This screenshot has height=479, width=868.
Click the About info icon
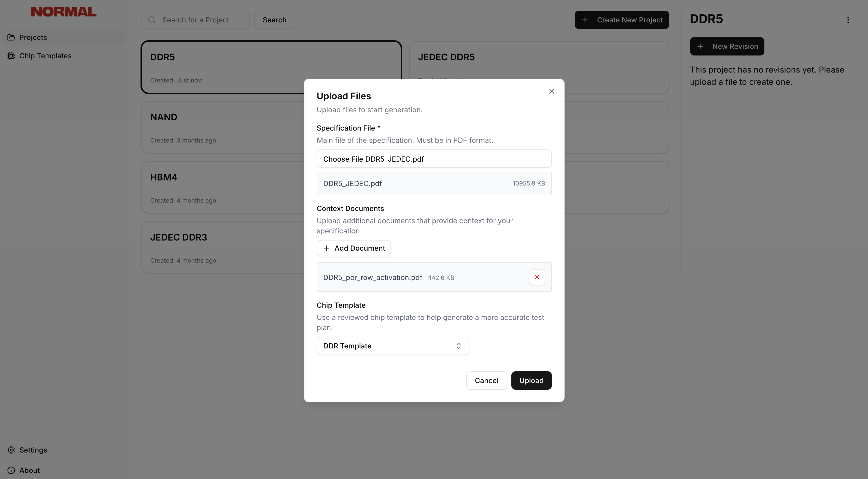[11, 470]
